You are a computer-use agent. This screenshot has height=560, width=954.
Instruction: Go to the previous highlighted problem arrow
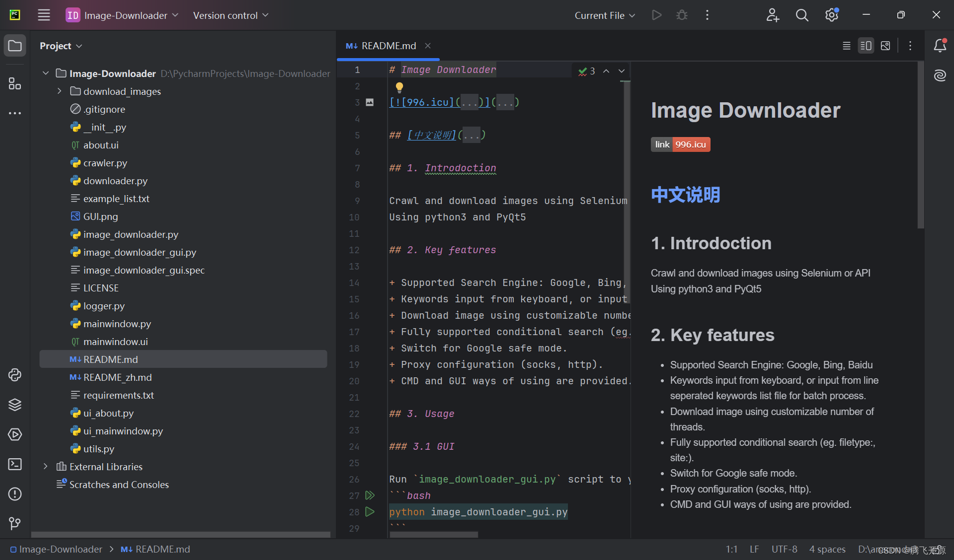pyautogui.click(x=606, y=71)
